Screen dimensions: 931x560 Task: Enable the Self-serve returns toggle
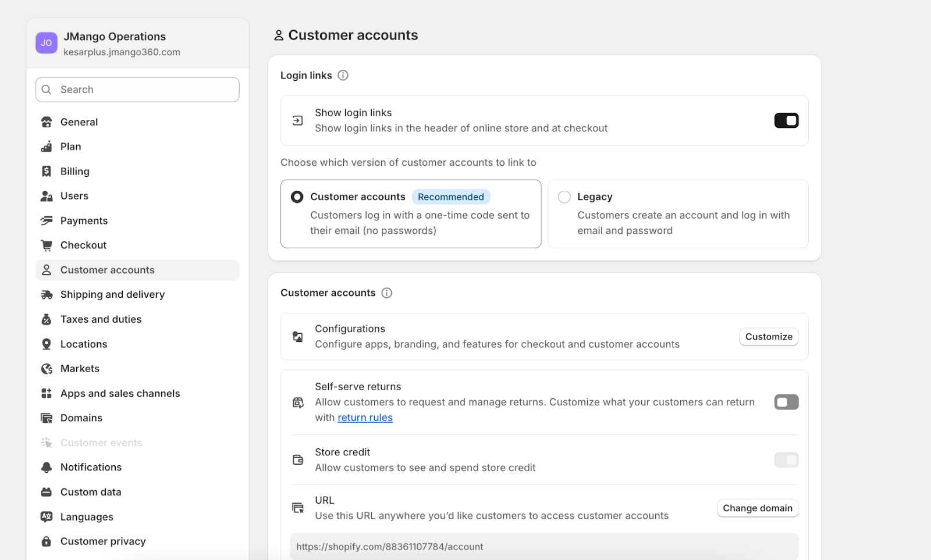point(786,402)
